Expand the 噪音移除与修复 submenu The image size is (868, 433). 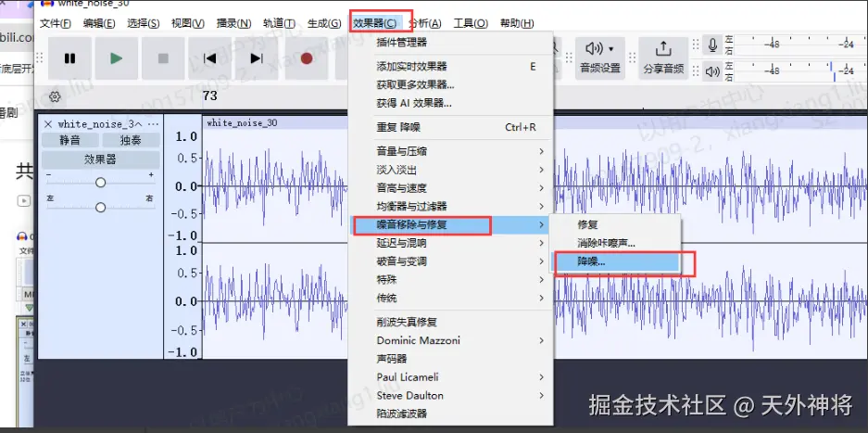click(450, 224)
